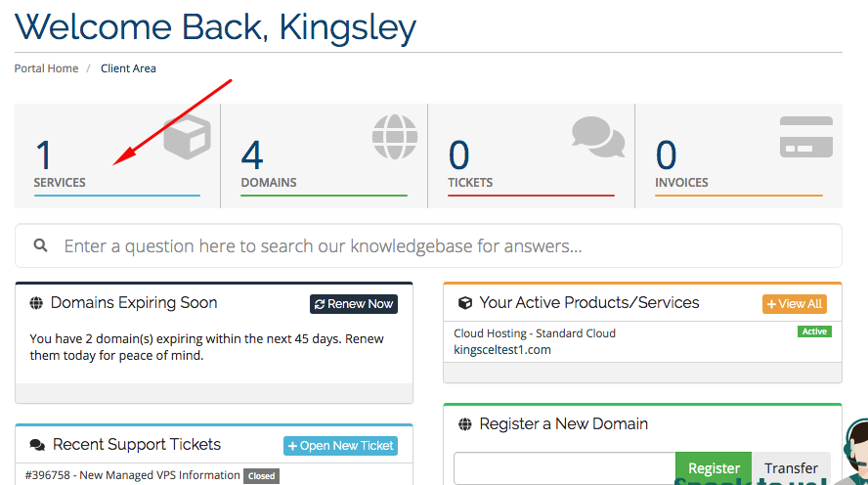This screenshot has width=868, height=485.
Task: Click the domain name text field
Action: (x=564, y=468)
